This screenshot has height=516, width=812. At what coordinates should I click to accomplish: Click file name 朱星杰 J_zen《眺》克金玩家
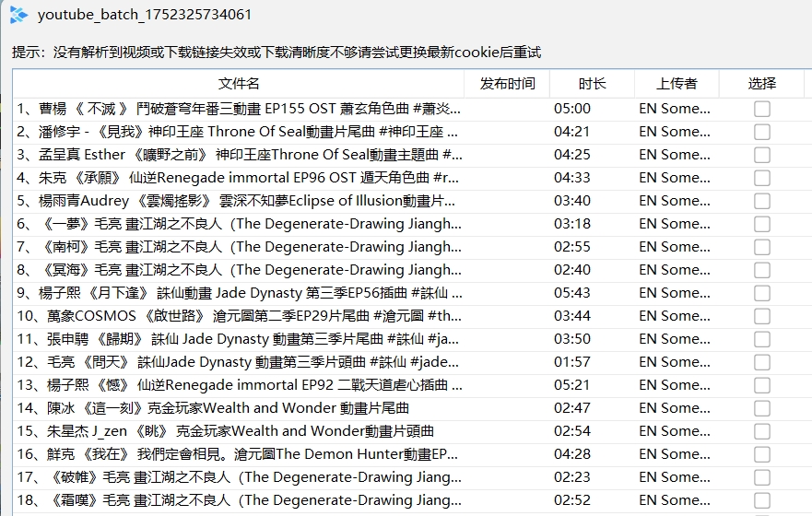point(225,431)
